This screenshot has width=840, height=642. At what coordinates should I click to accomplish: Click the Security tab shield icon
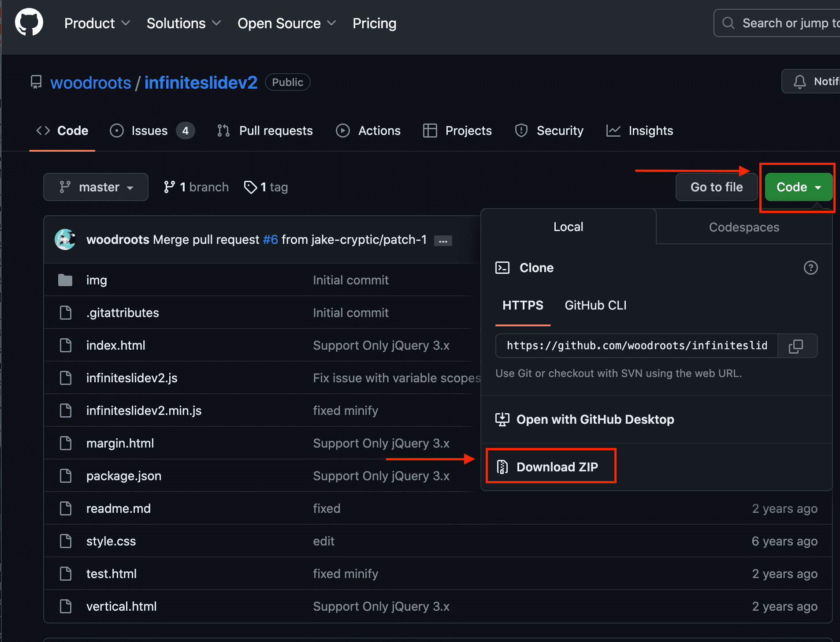click(521, 131)
